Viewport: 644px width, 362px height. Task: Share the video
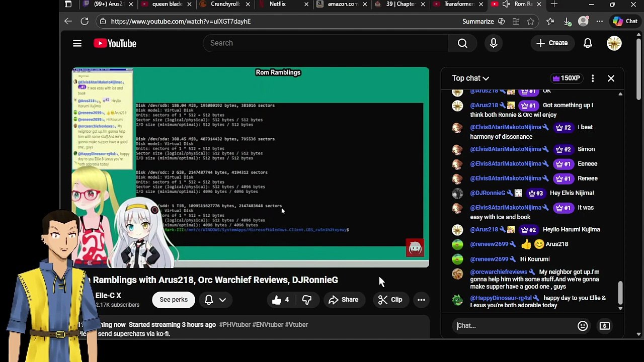(x=343, y=300)
